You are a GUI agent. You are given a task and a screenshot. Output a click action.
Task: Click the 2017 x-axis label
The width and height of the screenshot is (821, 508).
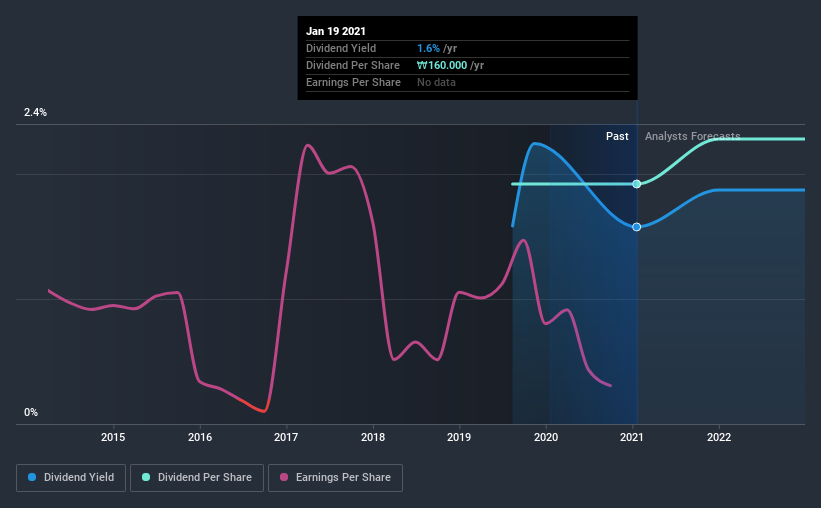click(x=286, y=437)
